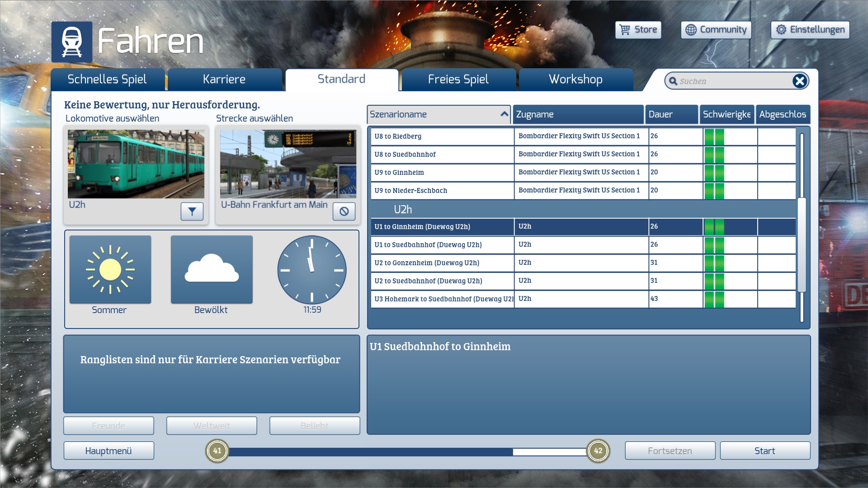The width and height of the screenshot is (868, 488).
Task: Click the level 42 badge
Action: click(x=598, y=451)
